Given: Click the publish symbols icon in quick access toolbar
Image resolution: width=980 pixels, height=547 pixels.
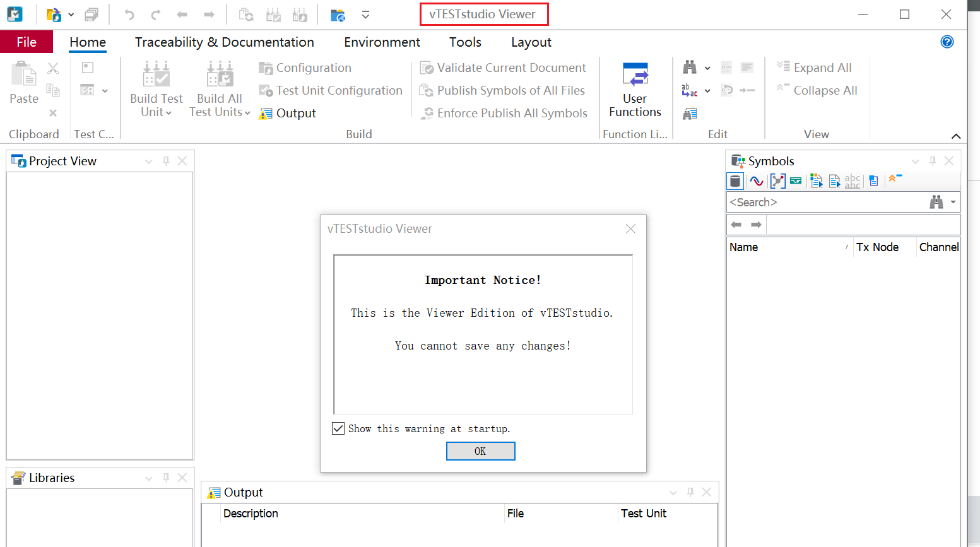Looking at the screenshot, I should (x=246, y=15).
